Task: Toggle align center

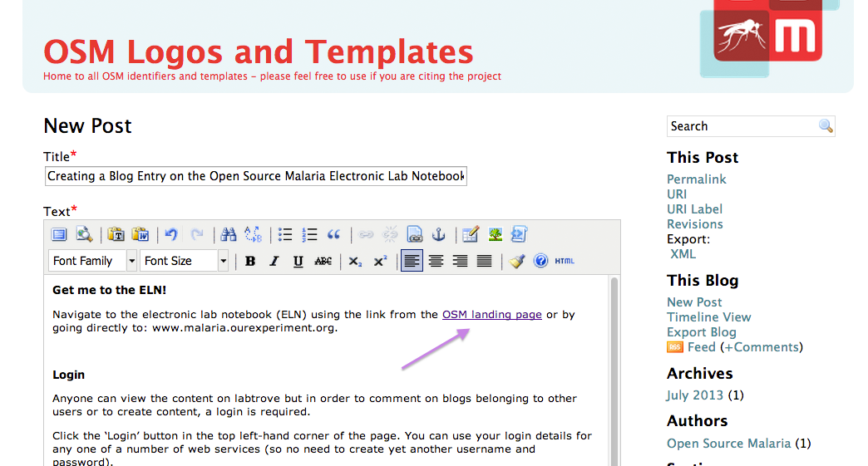Action: tap(436, 261)
